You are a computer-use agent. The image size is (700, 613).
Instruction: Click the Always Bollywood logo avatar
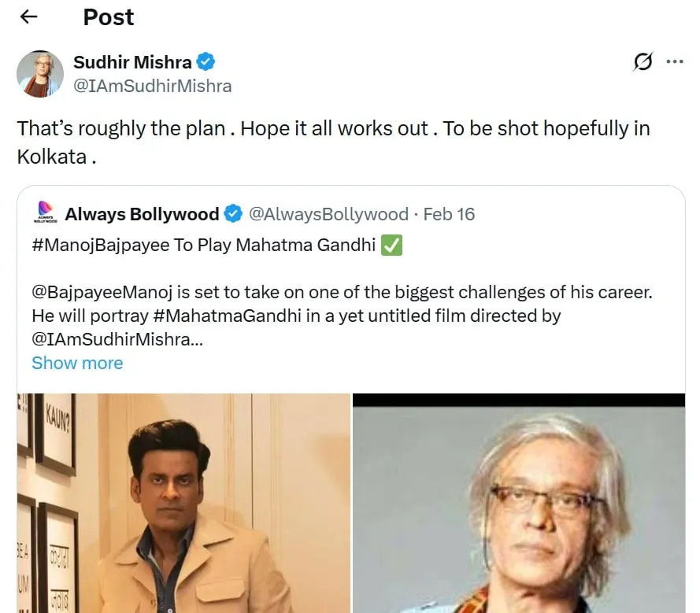pyautogui.click(x=46, y=213)
